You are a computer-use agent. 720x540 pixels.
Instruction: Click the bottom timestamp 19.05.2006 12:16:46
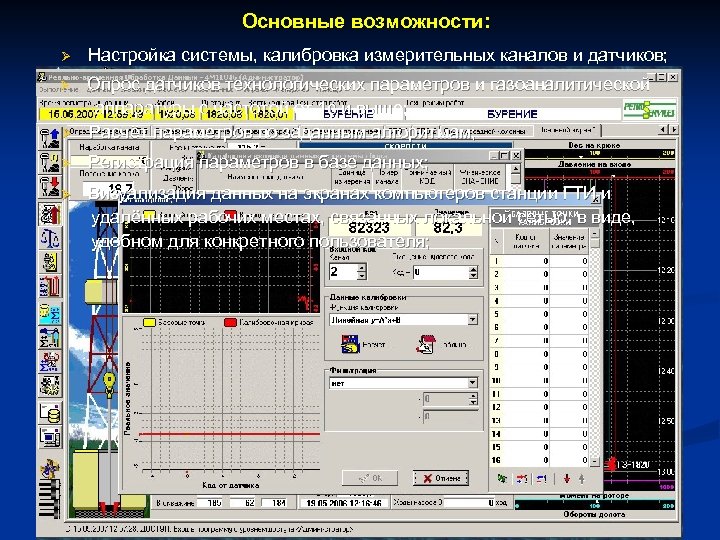pos(344,503)
